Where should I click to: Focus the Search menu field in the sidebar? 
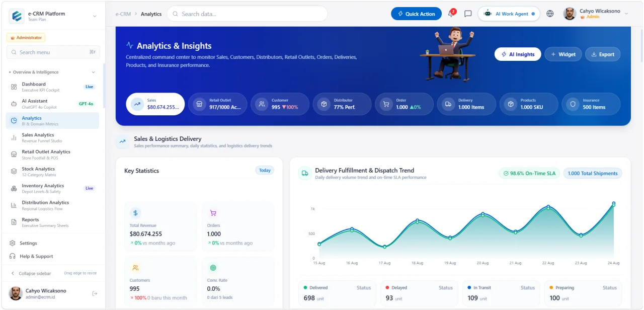point(53,52)
